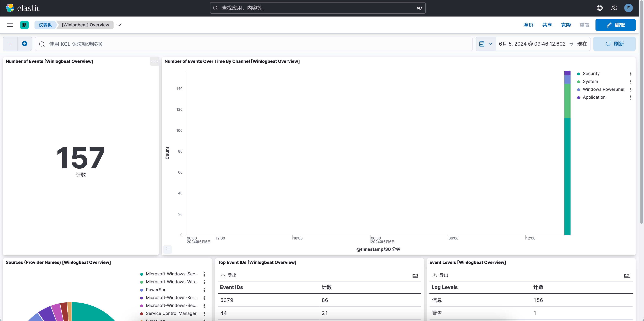Image resolution: width=644 pixels, height=321 pixels.
Task: Click the 刷新 refresh button
Action: pos(614,44)
